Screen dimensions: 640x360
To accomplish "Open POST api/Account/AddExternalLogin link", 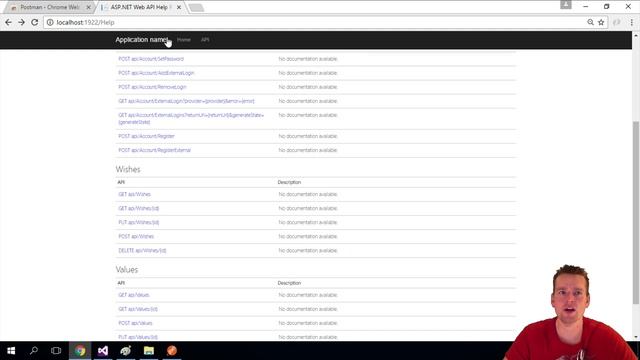I will [x=156, y=73].
